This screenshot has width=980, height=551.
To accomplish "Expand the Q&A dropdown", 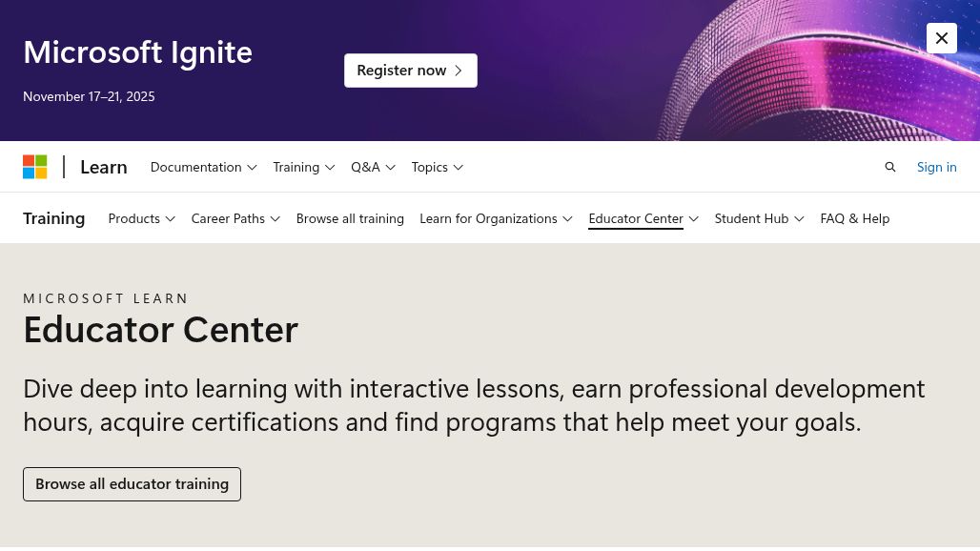I will [373, 167].
